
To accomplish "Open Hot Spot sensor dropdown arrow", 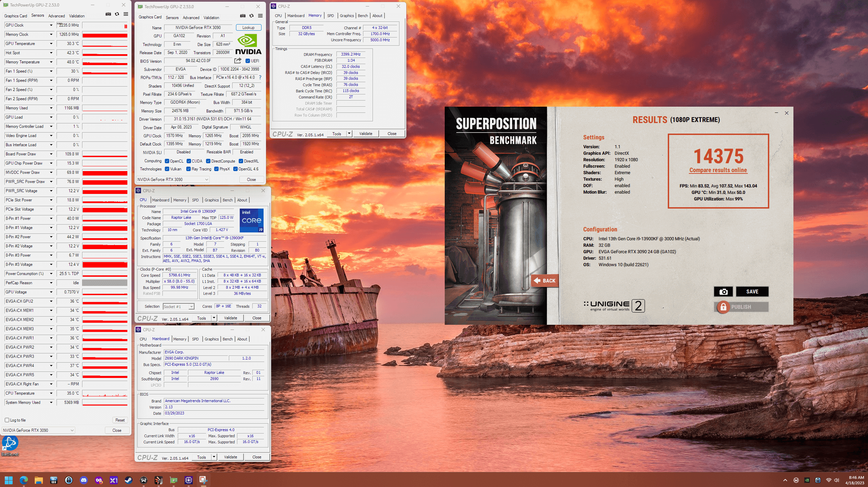I will click(51, 53).
